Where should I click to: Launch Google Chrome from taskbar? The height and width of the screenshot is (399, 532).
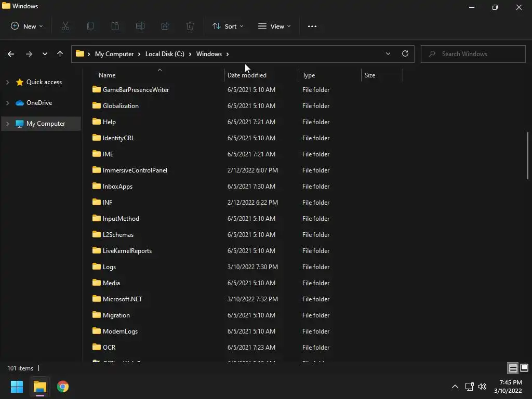pos(63,387)
